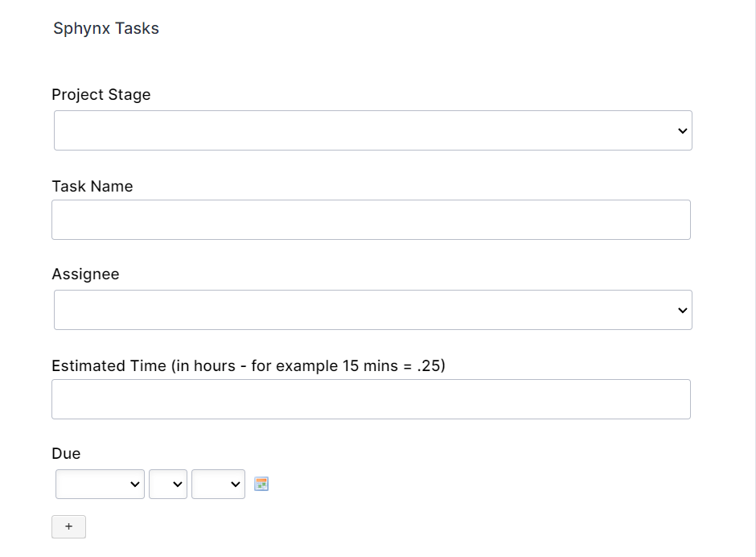756x557 pixels.
Task: Click into the Task Name field
Action: [x=371, y=220]
